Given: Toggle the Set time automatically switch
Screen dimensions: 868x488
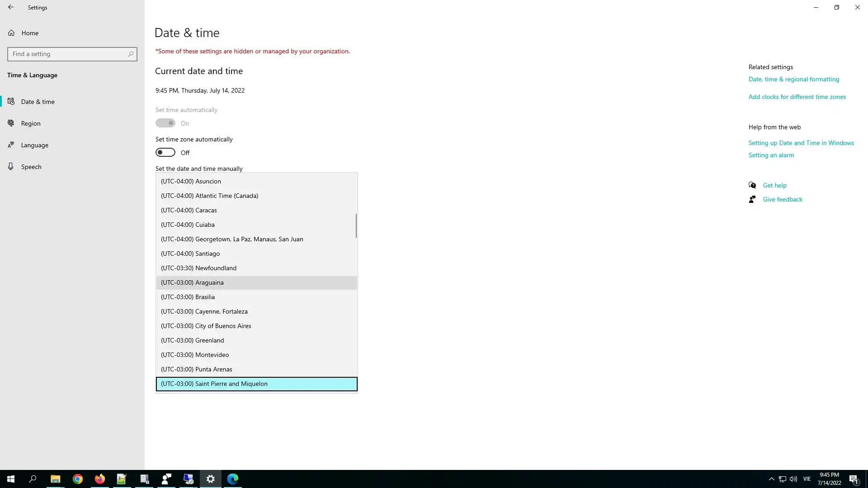Looking at the screenshot, I should coord(165,123).
